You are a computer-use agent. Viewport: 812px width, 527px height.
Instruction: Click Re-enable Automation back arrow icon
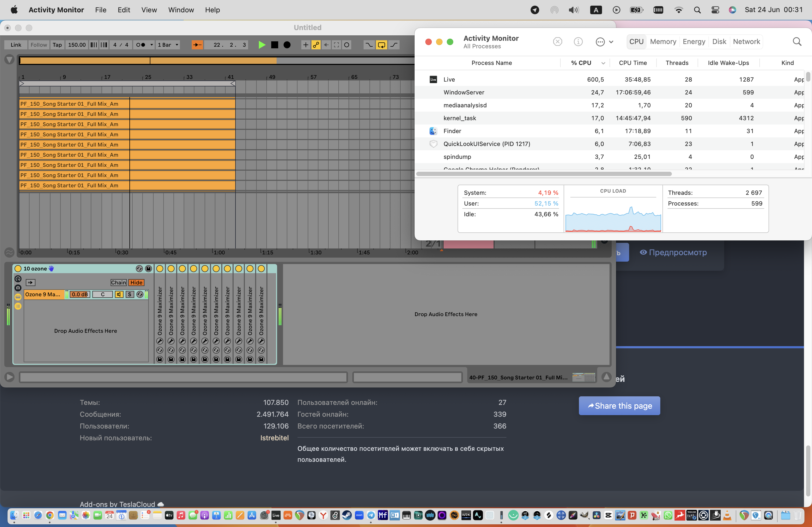point(326,45)
